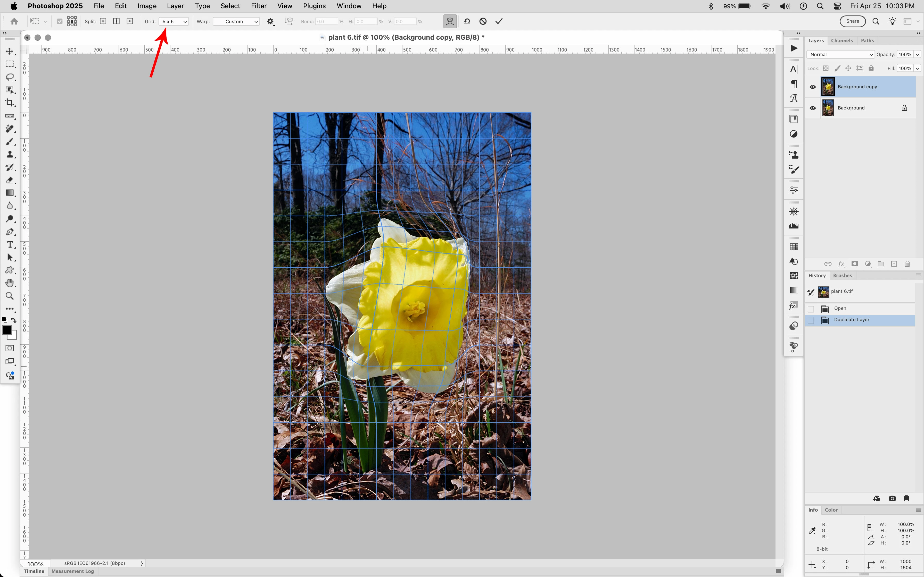The image size is (924, 577).
Task: Switch to the Channels tab
Action: [x=841, y=40]
